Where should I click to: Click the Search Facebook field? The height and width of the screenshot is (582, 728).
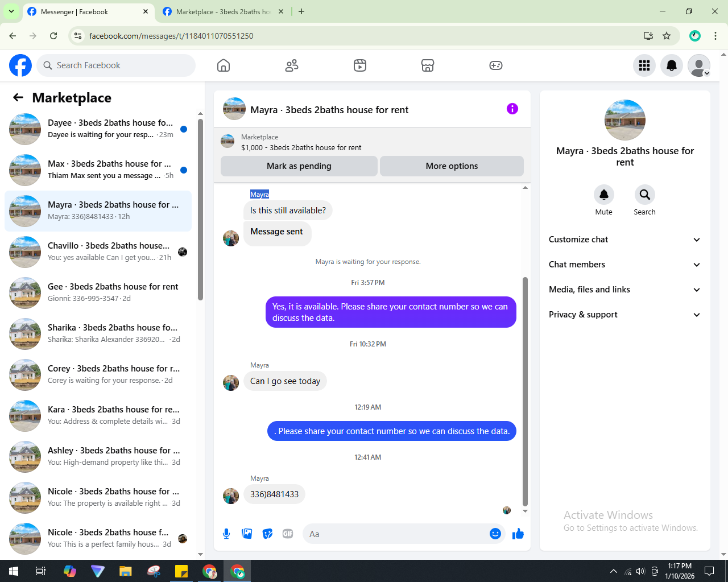click(x=116, y=65)
